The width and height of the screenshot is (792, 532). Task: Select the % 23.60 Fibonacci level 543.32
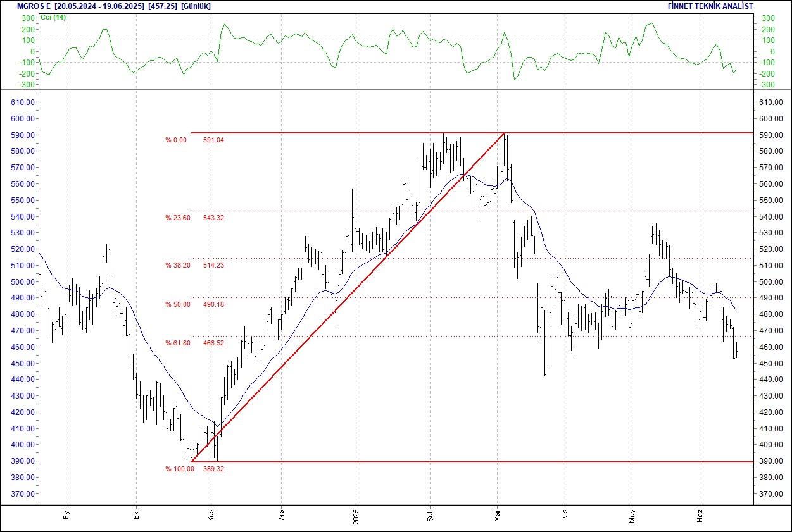213,218
